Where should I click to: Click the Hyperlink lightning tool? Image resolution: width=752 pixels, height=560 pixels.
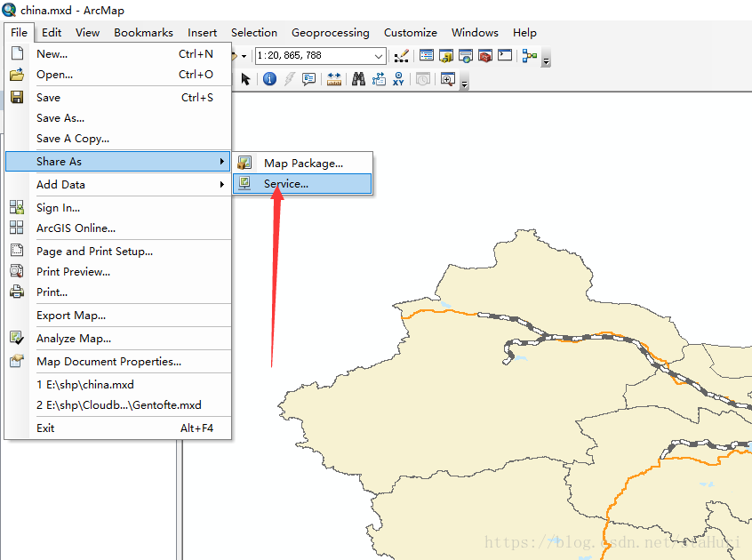[289, 78]
